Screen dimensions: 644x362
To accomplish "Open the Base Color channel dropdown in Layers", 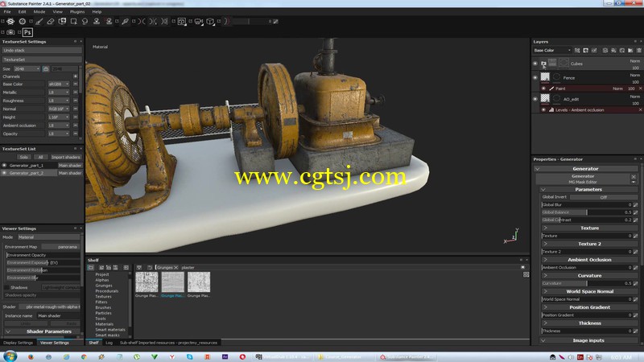I will [552, 51].
